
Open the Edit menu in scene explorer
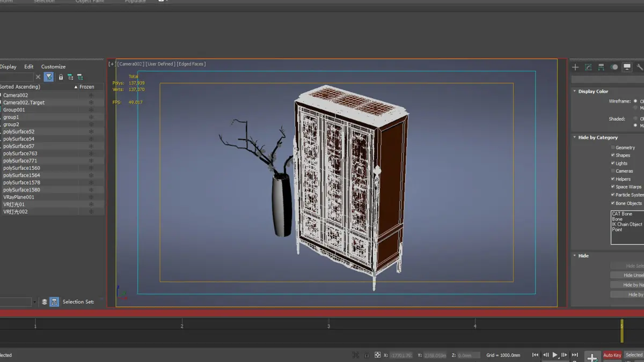click(28, 67)
